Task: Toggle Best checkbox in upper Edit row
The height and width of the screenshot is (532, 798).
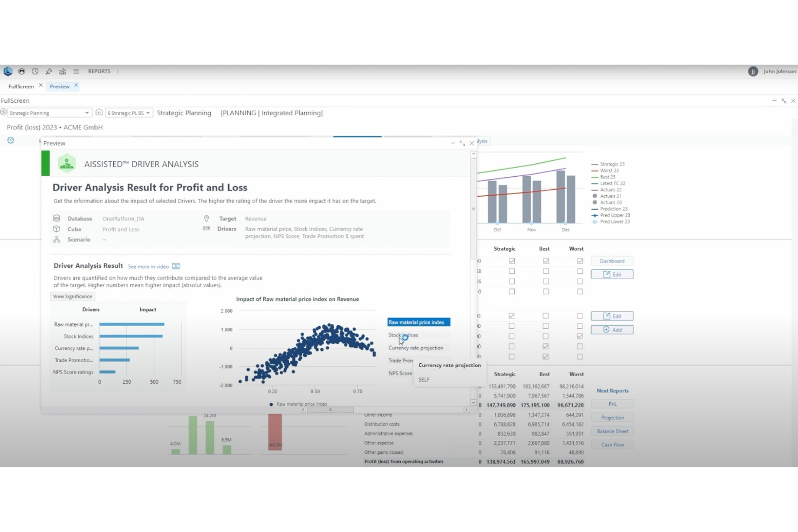Action: coord(546,271)
